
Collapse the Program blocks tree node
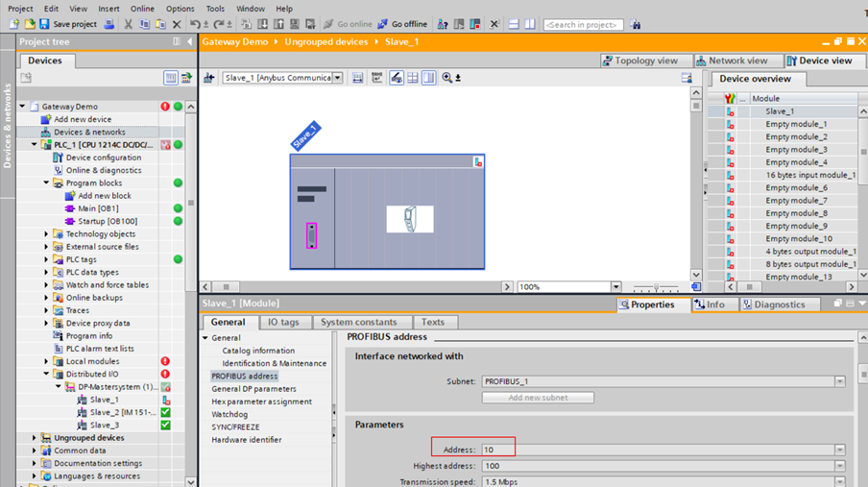click(x=46, y=183)
